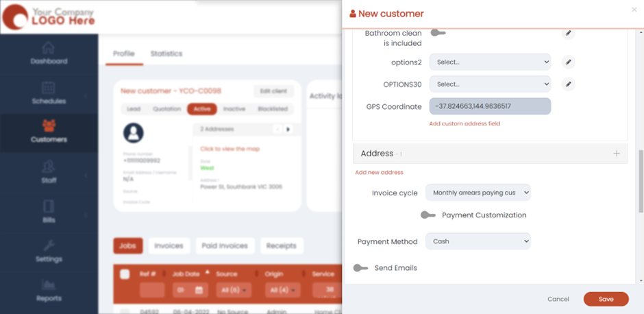
Task: Open the options2 Select dropdown
Action: pyautogui.click(x=490, y=62)
